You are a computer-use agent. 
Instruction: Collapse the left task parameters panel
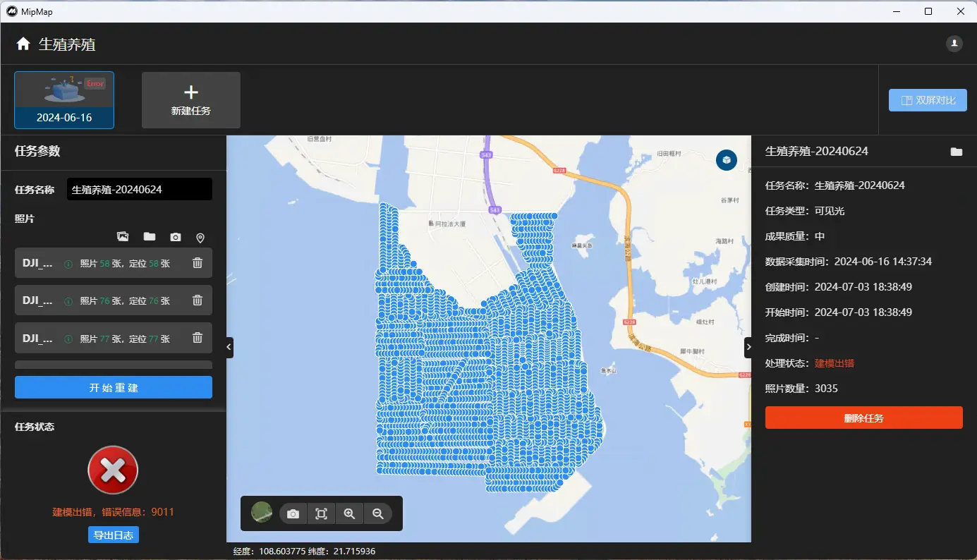(229, 347)
